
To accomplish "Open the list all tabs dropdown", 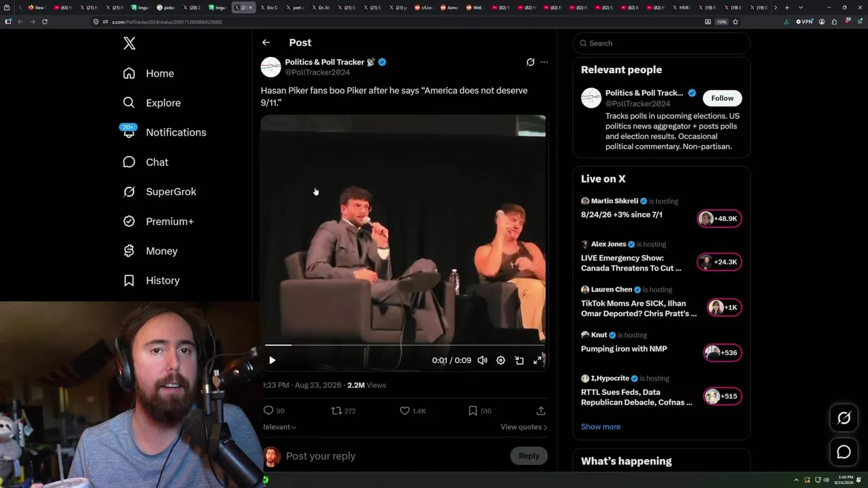I will [x=800, y=7].
